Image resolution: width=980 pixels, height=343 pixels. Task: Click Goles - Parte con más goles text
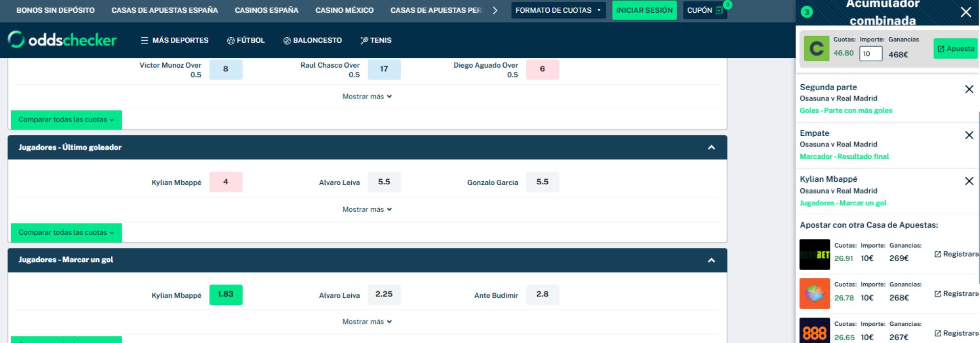tap(846, 111)
